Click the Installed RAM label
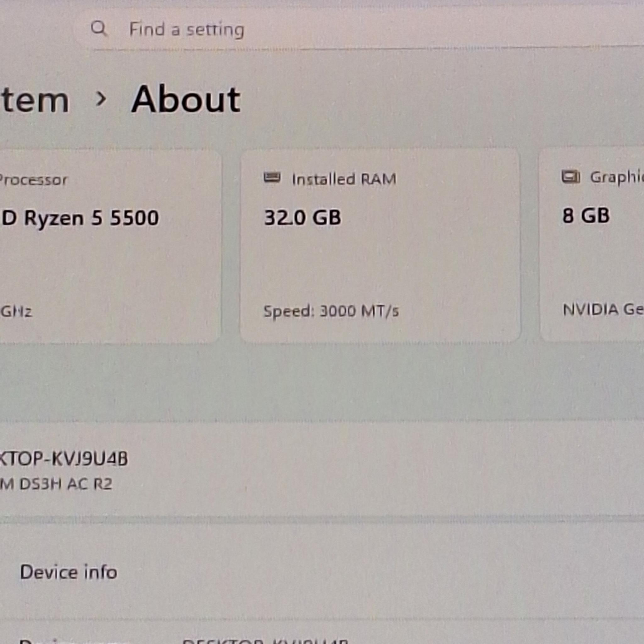 click(x=344, y=179)
